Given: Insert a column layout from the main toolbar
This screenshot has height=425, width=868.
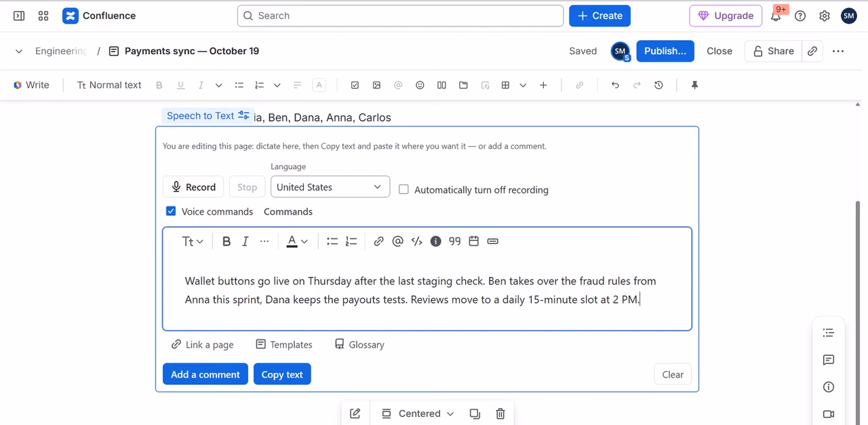Looking at the screenshot, I should coord(441,85).
